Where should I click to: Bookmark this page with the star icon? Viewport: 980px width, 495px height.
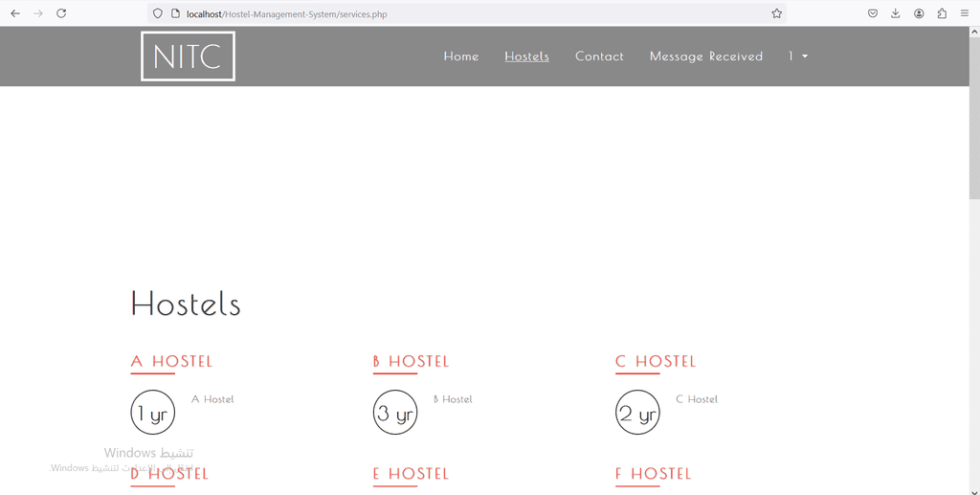[x=776, y=13]
